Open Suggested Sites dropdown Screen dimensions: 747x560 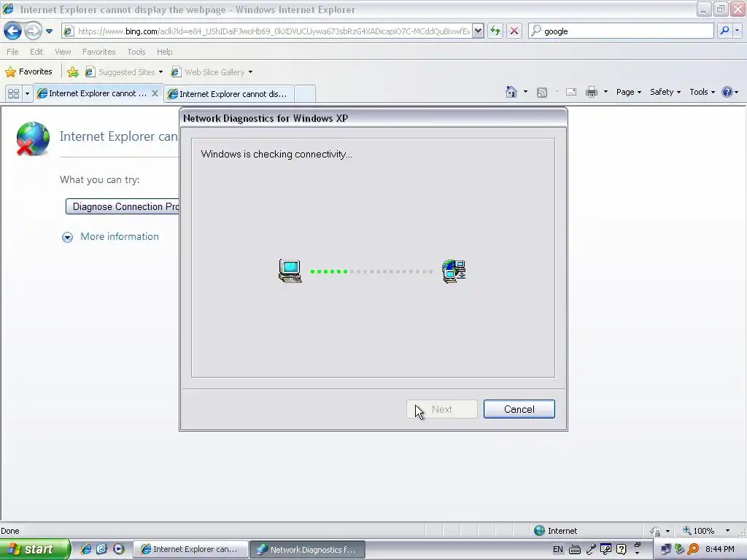tap(124, 72)
